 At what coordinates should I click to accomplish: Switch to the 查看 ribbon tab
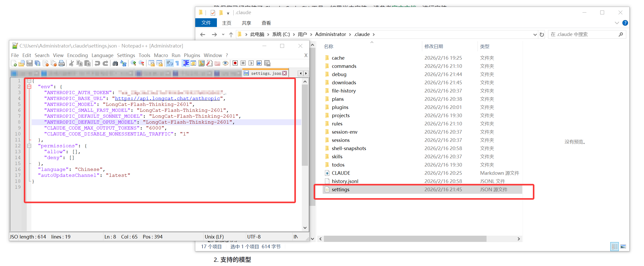(x=266, y=23)
